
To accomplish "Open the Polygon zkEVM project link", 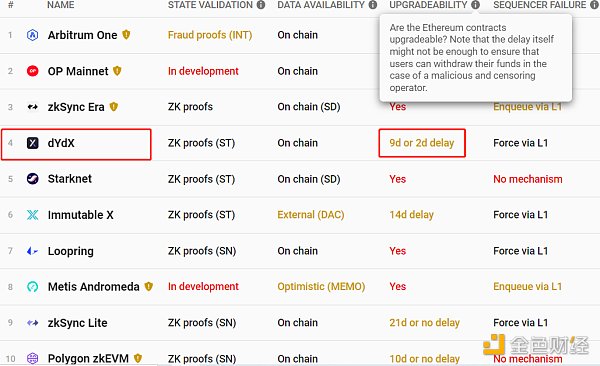I will point(88,359).
